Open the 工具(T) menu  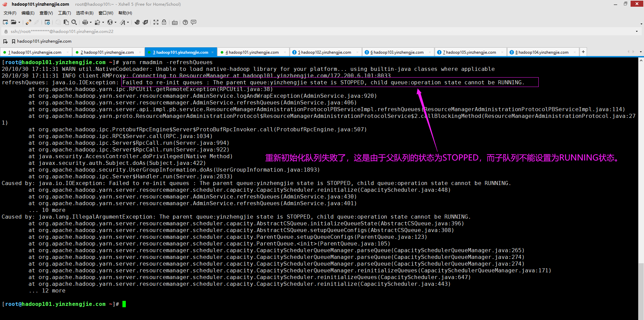64,13
